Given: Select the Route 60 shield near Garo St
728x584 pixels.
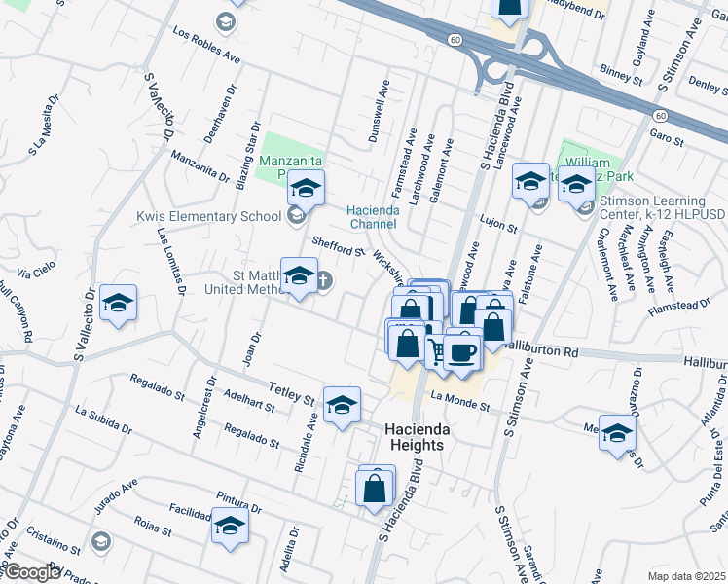Looking at the screenshot, I should pyautogui.click(x=660, y=115).
